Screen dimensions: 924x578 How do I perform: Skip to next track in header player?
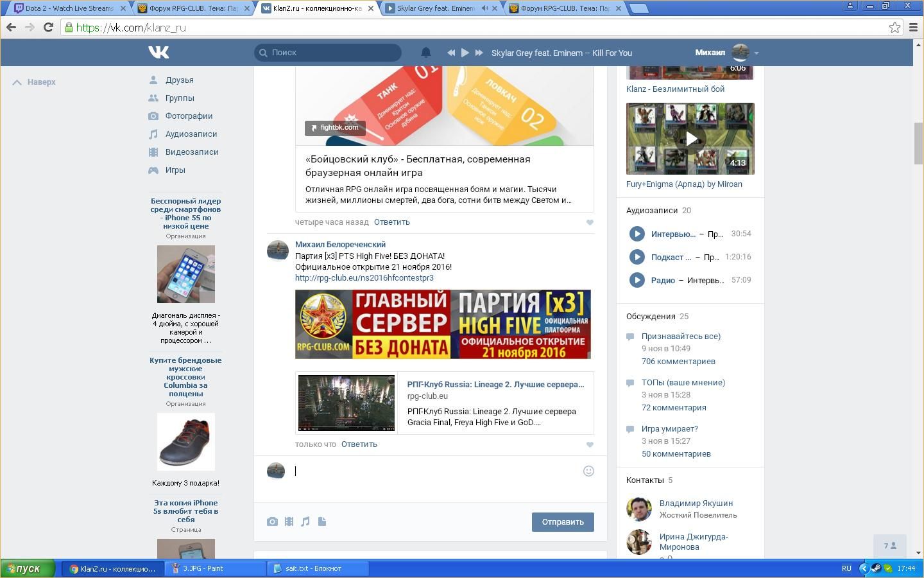pyautogui.click(x=479, y=53)
